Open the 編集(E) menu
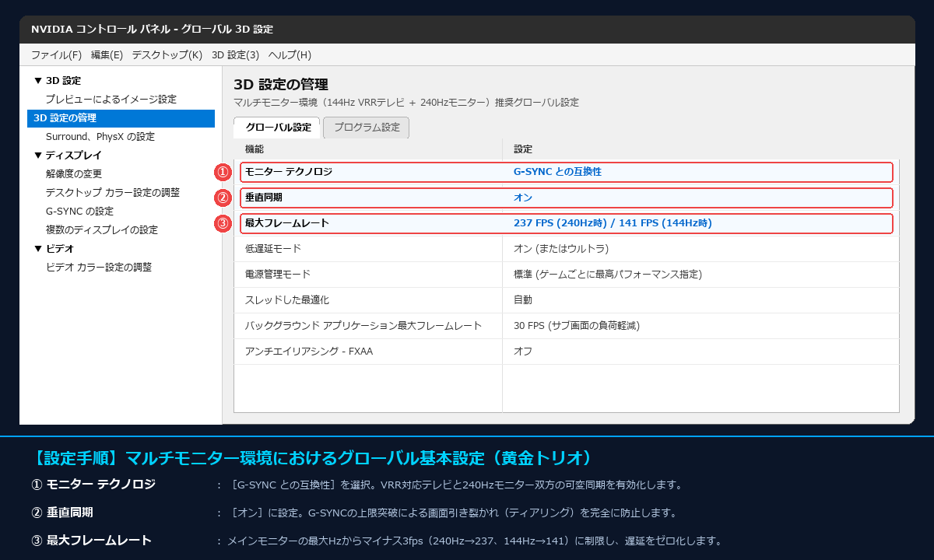This screenshot has height=560, width=934. pos(107,55)
